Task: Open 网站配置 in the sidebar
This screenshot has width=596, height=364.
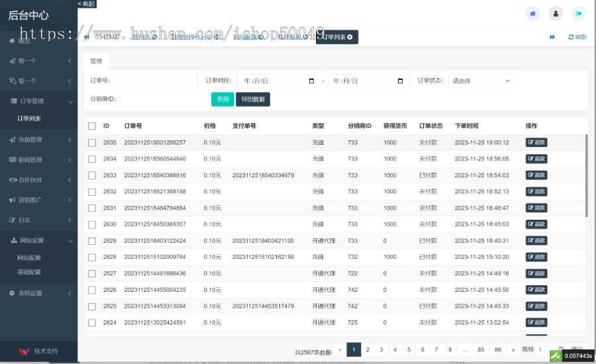Action: coord(29,257)
